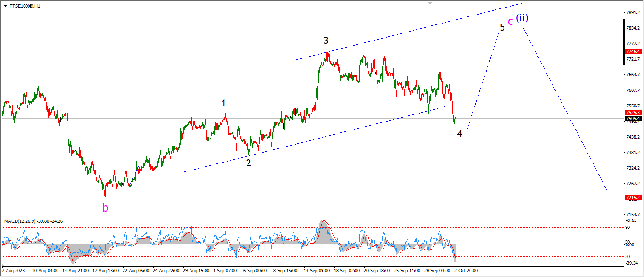Click the 7891.2 value on price scale
The height and width of the screenshot is (277, 644).
[632, 13]
